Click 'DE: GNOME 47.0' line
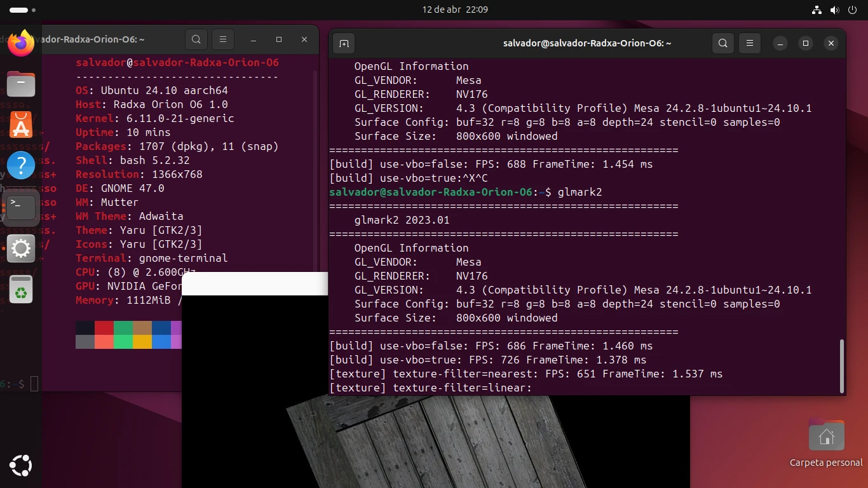This screenshot has height=488, width=868. [x=119, y=188]
